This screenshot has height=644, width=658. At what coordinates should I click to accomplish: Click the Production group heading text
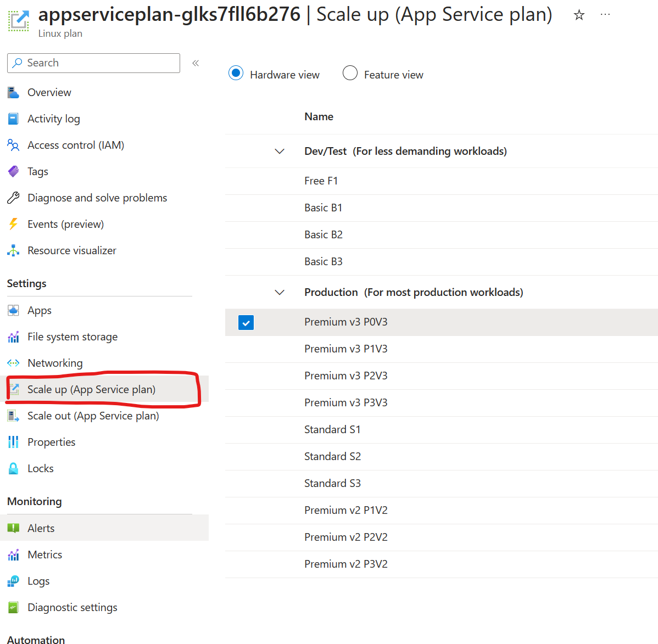pos(414,292)
